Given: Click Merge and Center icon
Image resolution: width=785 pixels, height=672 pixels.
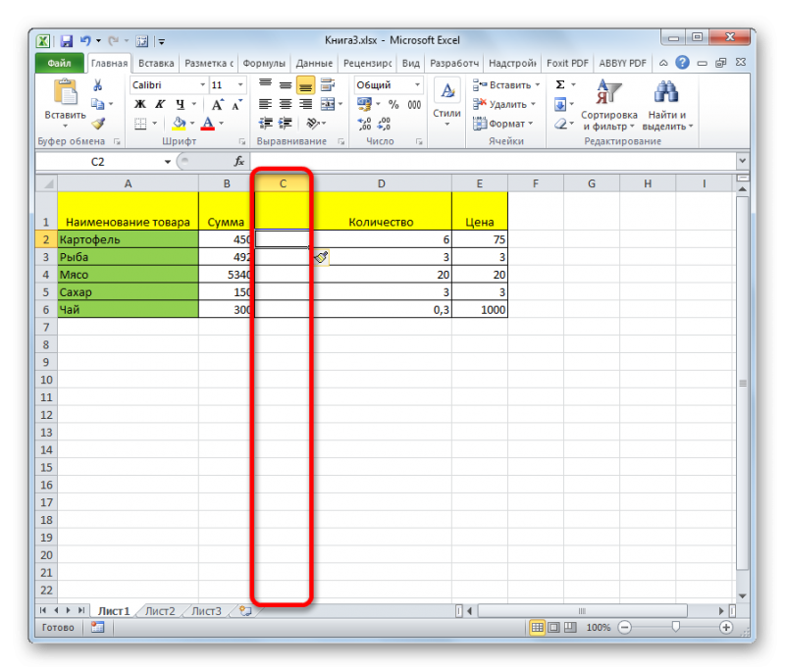Looking at the screenshot, I should (x=328, y=104).
